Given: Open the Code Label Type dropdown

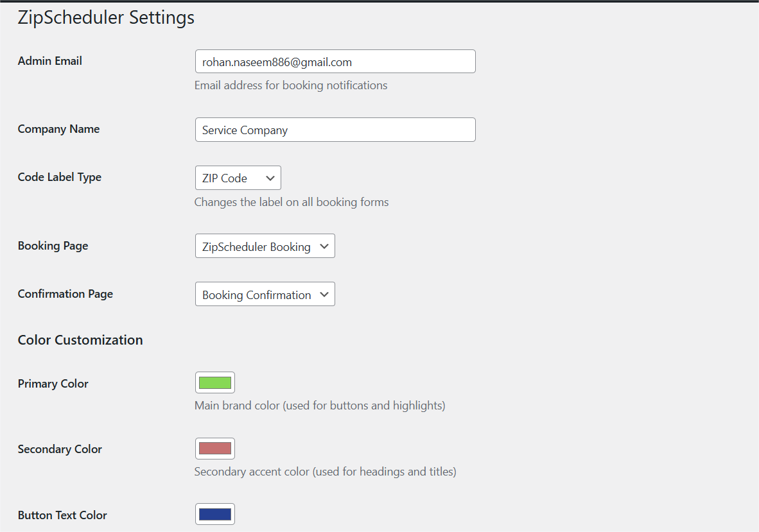Looking at the screenshot, I should click(238, 178).
